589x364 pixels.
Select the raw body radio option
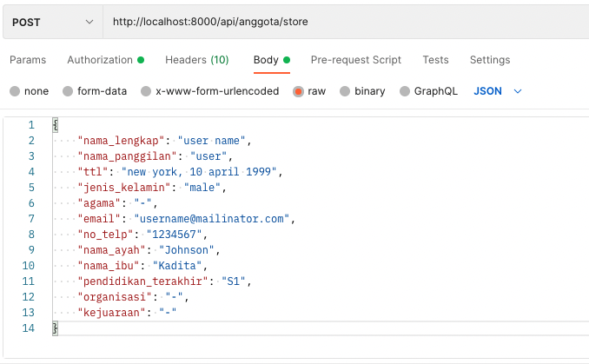298,91
